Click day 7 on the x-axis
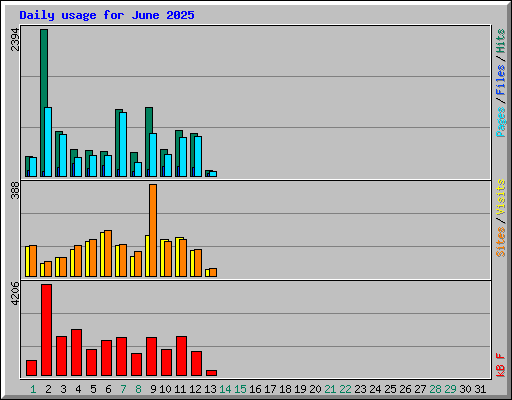The image size is (512, 400). (x=123, y=389)
